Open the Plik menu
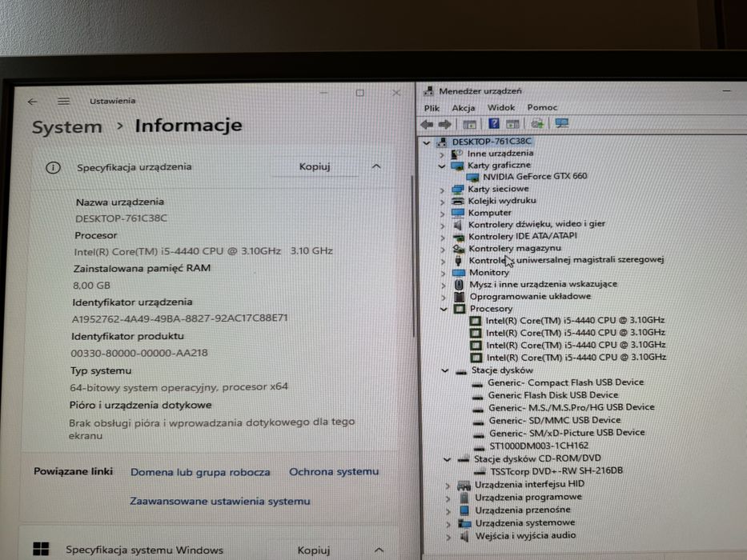Viewport: 747px width, 560px height. pos(432,108)
